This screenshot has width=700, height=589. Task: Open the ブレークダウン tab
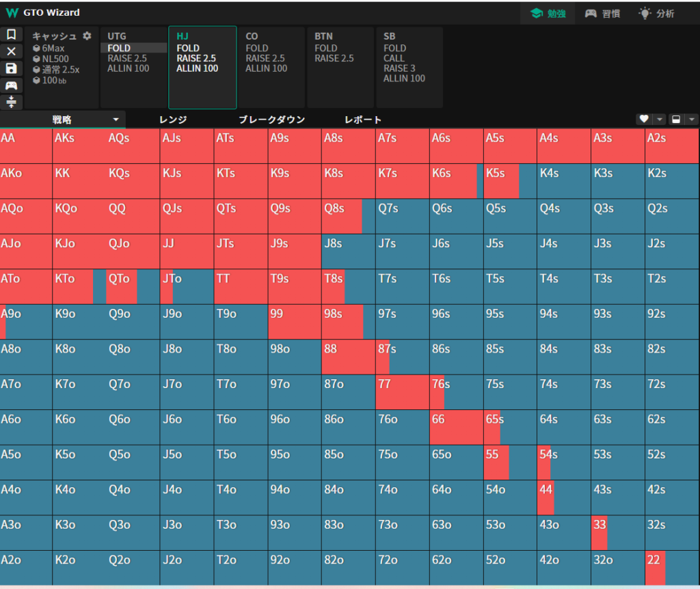click(271, 120)
